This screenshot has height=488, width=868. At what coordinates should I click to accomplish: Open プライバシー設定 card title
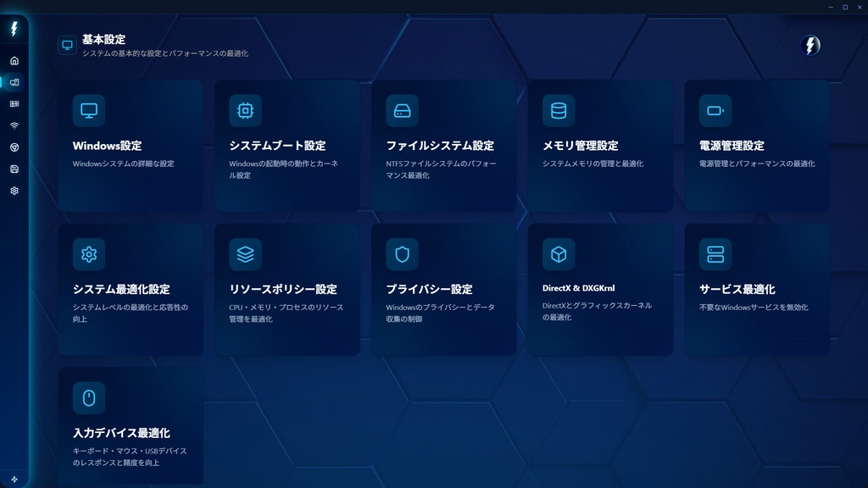pos(429,290)
